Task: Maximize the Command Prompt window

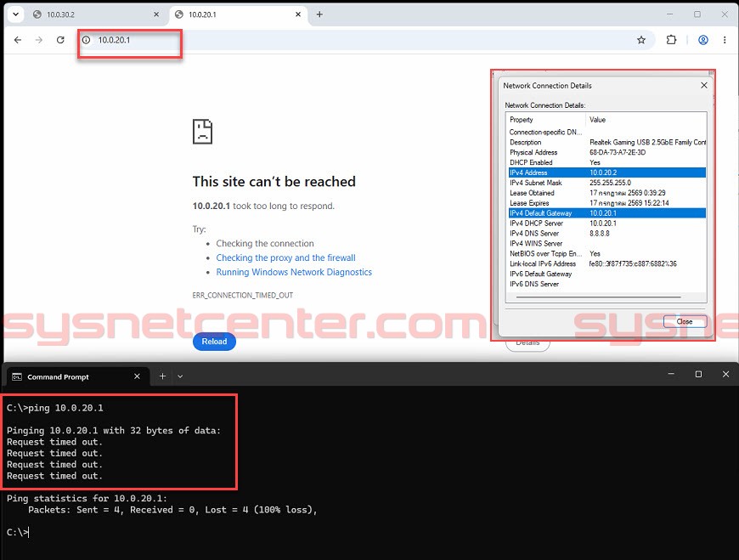Action: point(698,374)
